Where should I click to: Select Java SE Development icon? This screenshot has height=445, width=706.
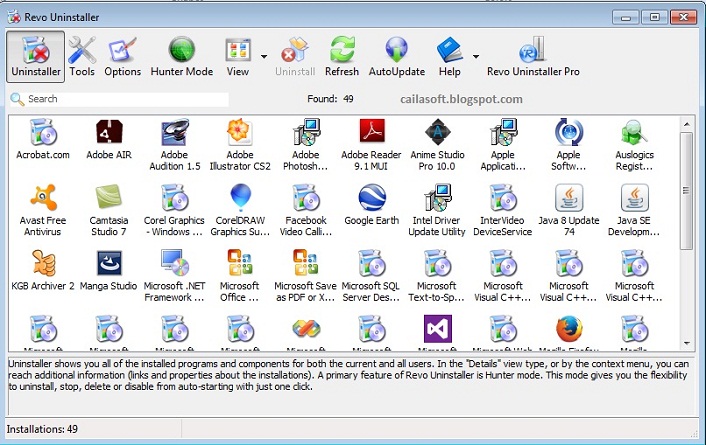[x=634, y=198]
